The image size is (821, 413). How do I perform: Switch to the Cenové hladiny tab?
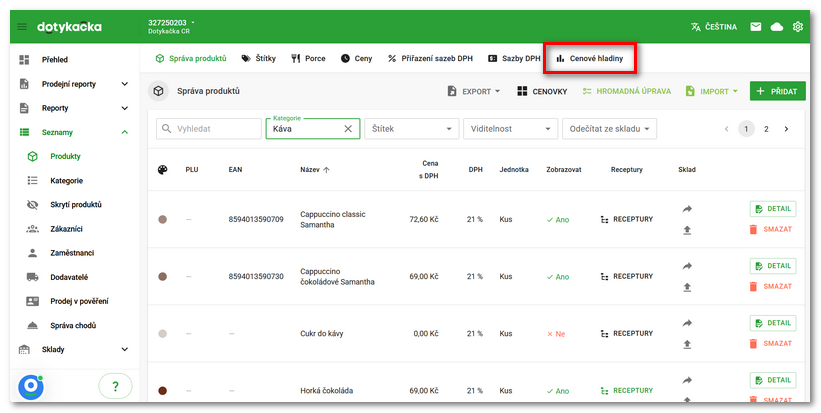pos(590,58)
